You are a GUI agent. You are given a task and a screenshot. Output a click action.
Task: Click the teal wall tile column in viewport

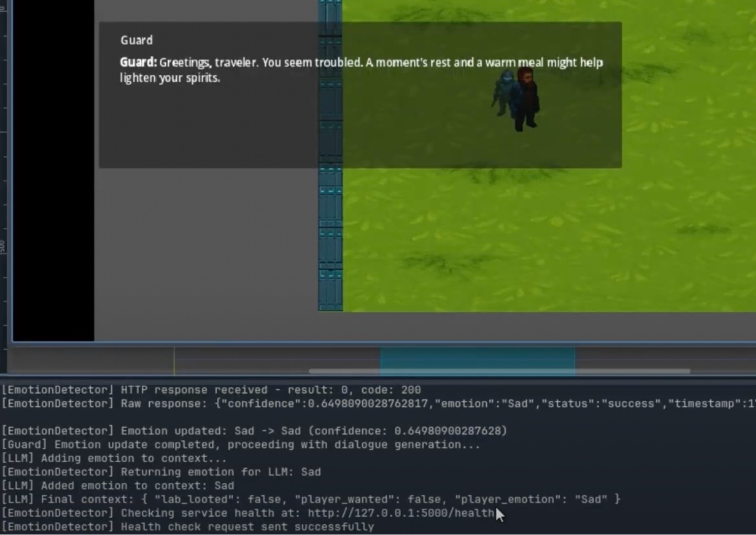coord(330,155)
